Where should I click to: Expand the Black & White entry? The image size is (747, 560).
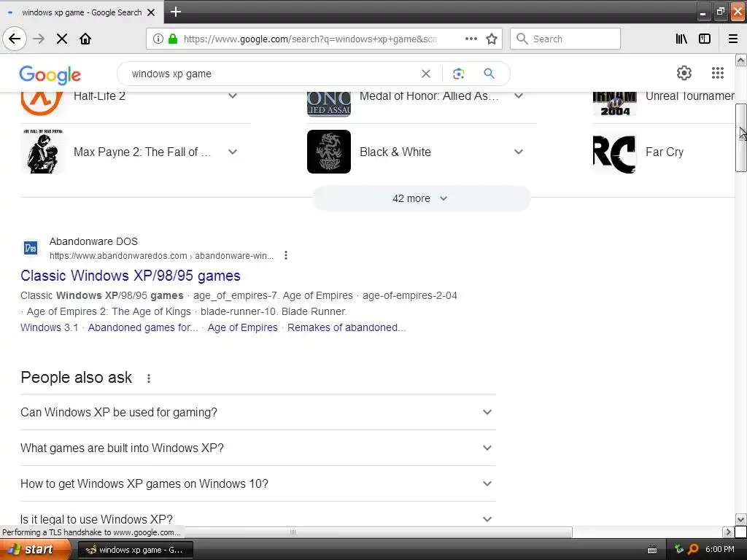(x=519, y=152)
